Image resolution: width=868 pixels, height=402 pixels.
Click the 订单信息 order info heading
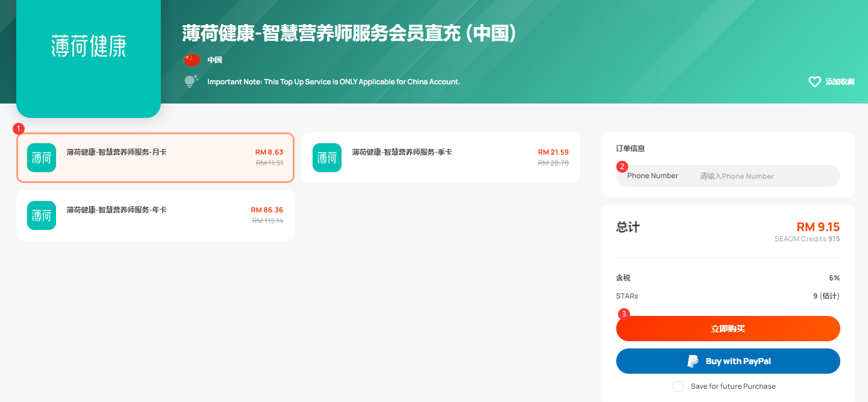pyautogui.click(x=630, y=148)
